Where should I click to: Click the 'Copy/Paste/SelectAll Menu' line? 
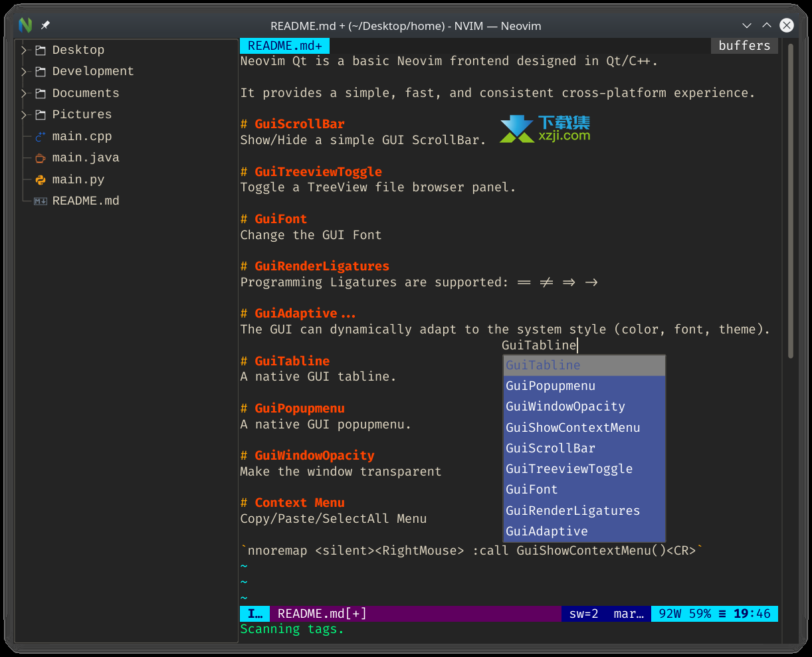pyautogui.click(x=334, y=519)
